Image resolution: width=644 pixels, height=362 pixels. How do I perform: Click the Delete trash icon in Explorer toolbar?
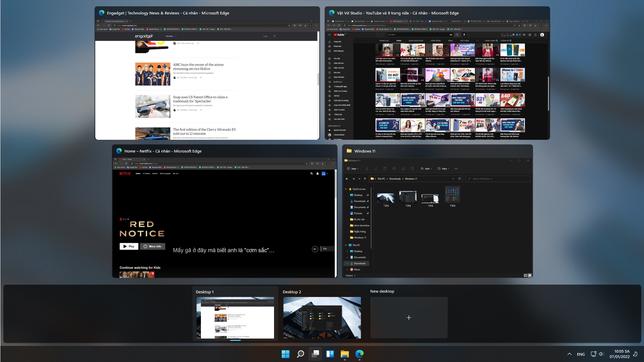tap(412, 169)
